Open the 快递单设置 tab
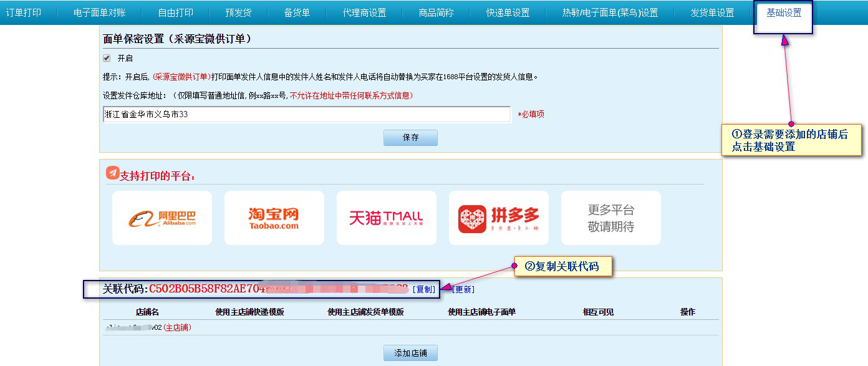 [x=508, y=12]
